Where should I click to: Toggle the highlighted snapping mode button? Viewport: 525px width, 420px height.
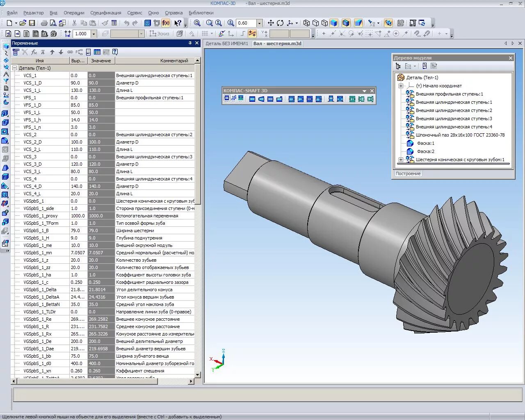pyautogui.click(x=252, y=34)
